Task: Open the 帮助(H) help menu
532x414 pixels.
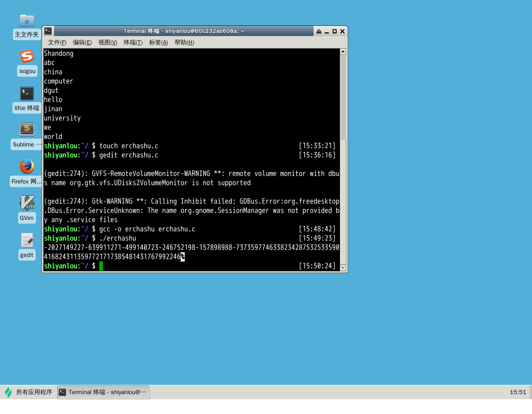Action: tap(184, 43)
